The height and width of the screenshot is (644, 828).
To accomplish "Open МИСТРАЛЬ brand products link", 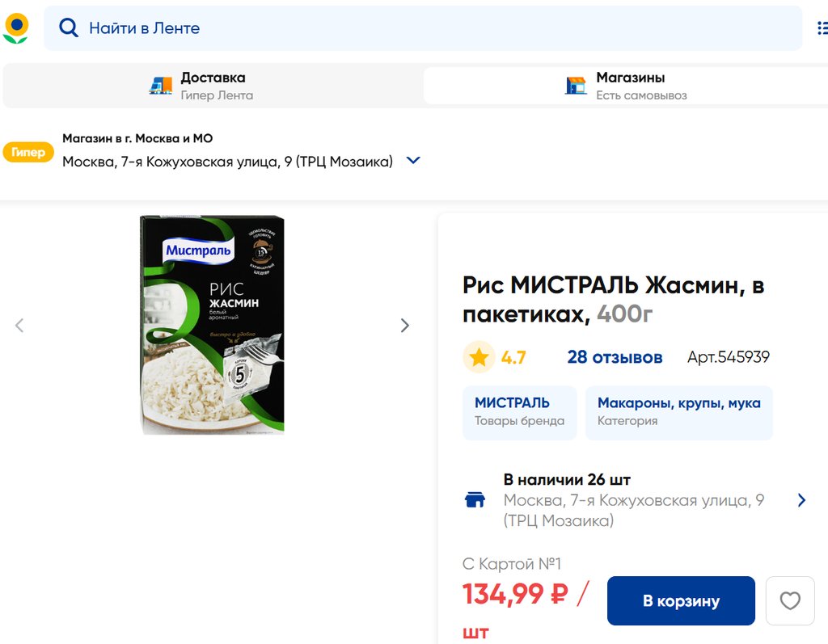I will click(x=519, y=411).
